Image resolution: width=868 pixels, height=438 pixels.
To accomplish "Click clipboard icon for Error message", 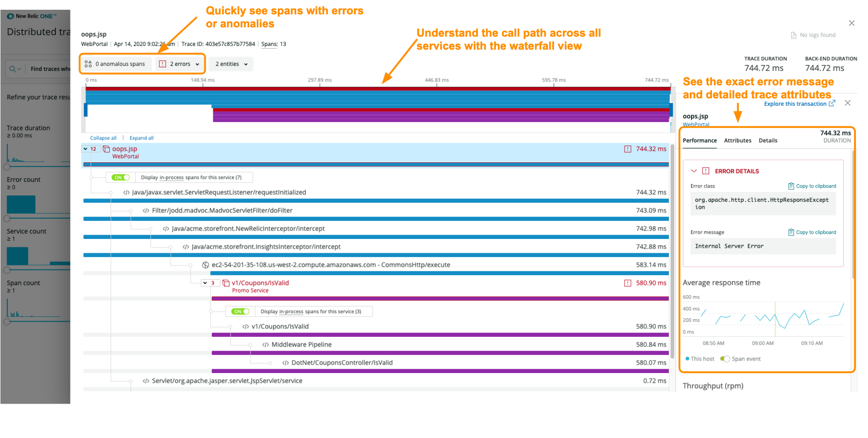I will (x=791, y=232).
